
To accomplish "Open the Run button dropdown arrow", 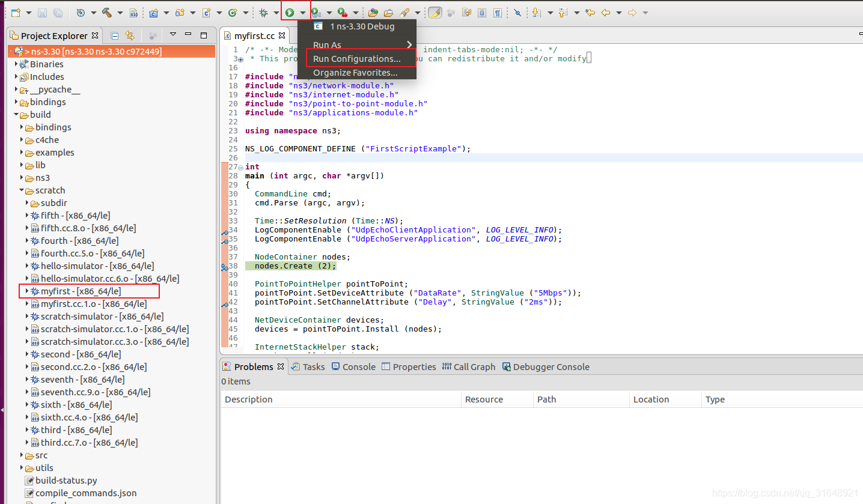I will click(x=303, y=13).
